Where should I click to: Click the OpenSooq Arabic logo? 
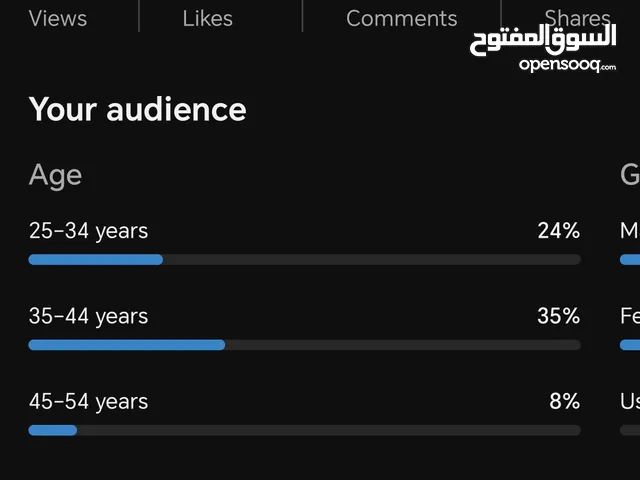tap(543, 40)
